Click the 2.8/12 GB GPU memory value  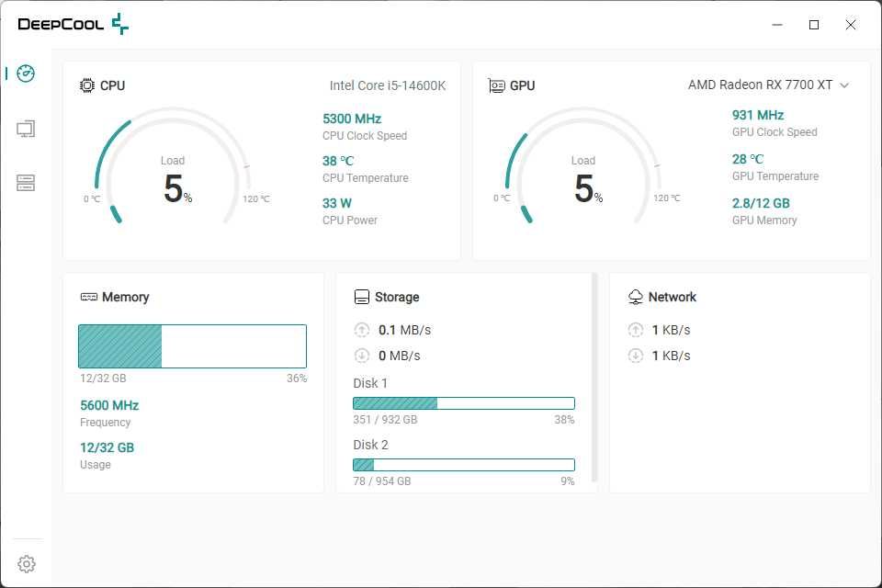click(x=761, y=203)
